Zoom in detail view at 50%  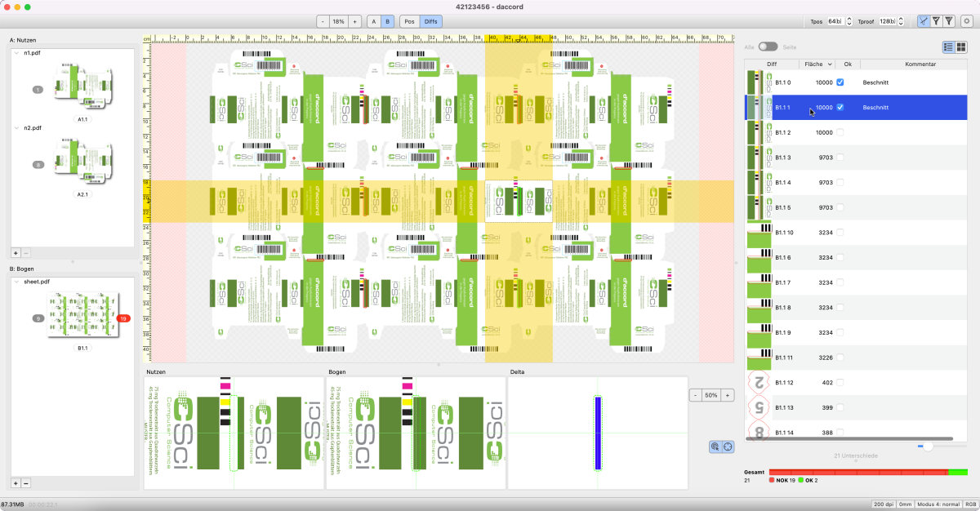point(728,395)
